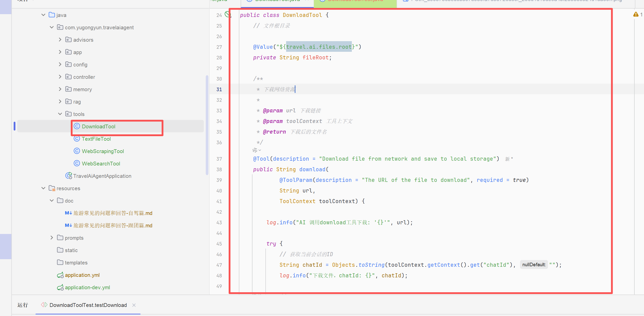Click the project tree vertical scrollbar
Screen dimensions: 644x316
click(207, 125)
